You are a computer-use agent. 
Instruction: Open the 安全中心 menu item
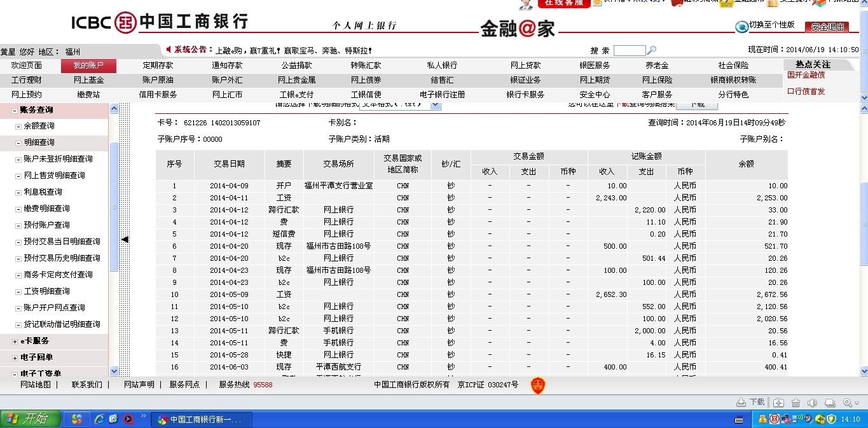(595, 95)
